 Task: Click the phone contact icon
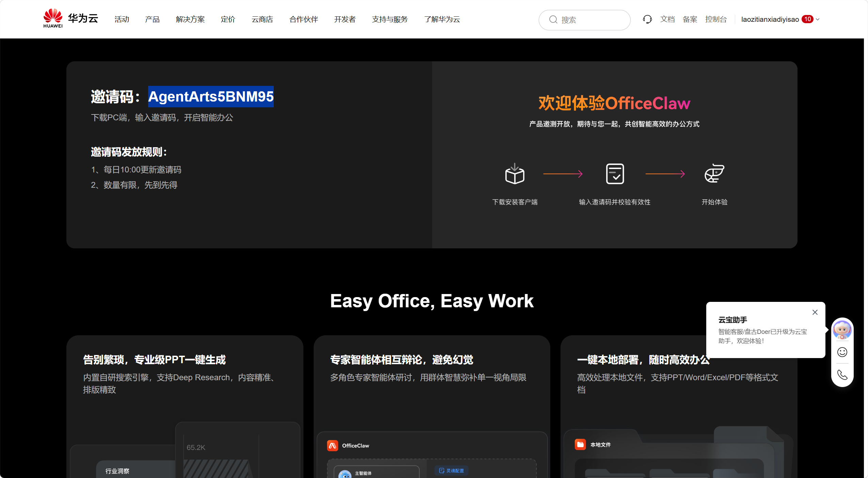842,375
